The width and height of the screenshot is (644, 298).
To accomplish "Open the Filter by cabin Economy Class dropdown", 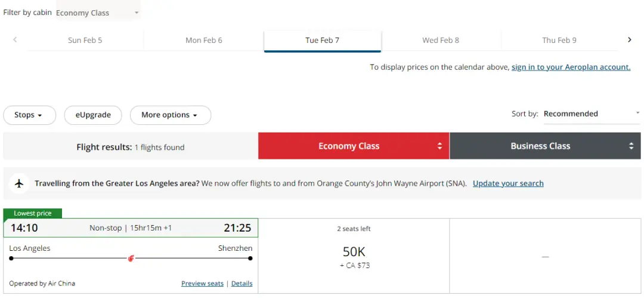I will (98, 13).
